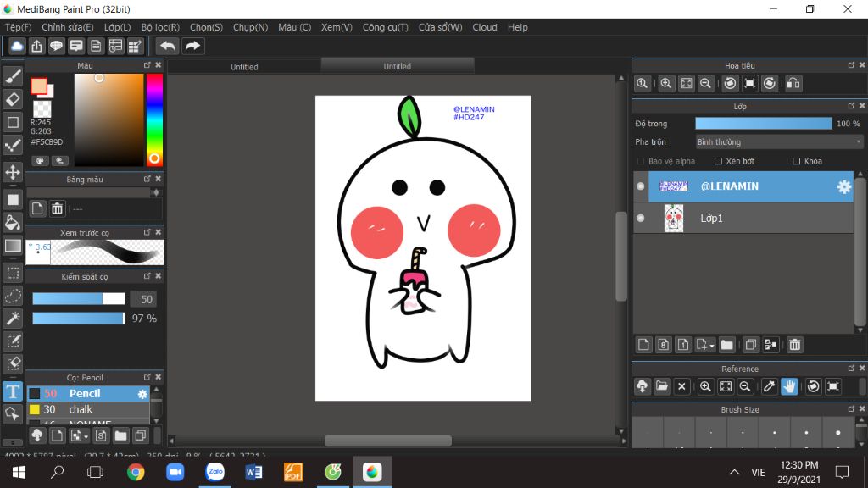Click the horizontal canvas scrollbar

388,441
